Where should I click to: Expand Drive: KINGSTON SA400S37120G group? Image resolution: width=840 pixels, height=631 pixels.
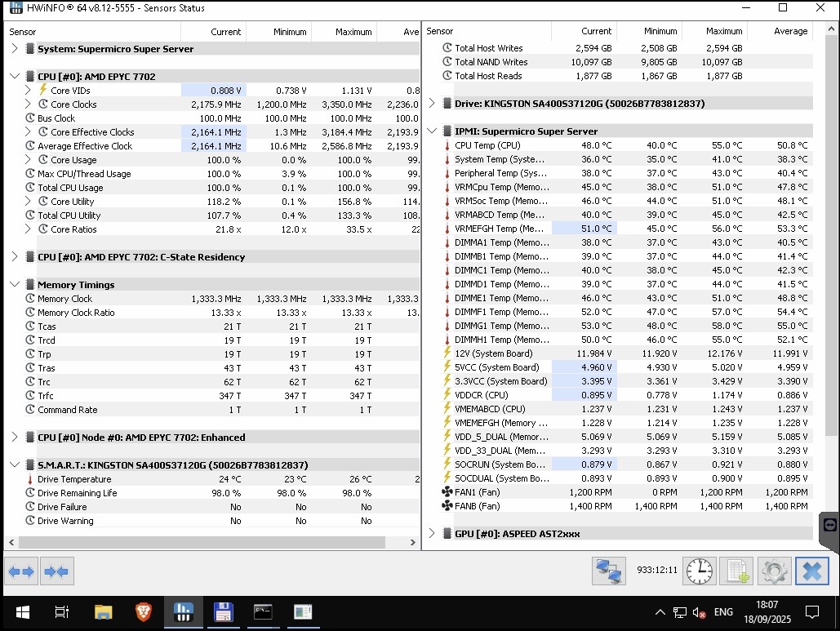pos(432,104)
